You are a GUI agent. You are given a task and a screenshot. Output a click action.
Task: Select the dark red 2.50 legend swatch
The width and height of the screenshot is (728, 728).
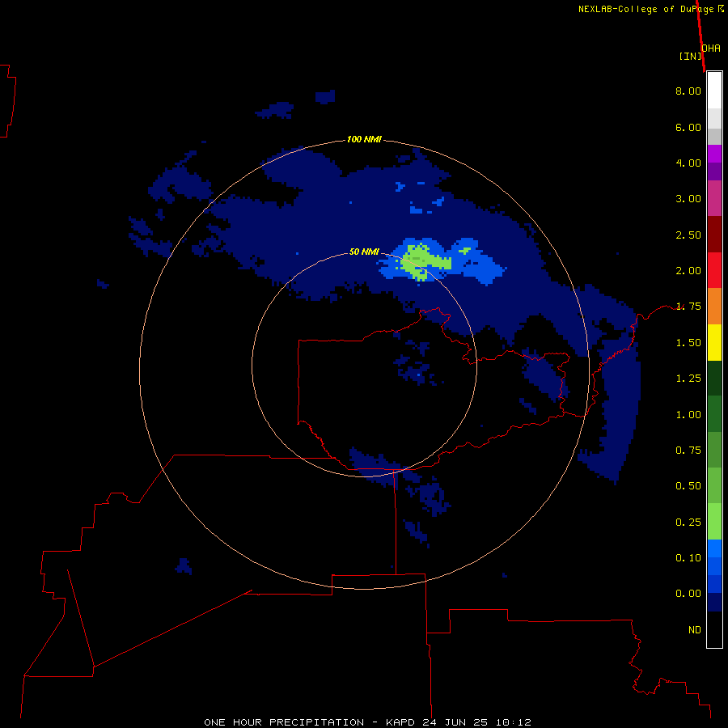coord(714,235)
